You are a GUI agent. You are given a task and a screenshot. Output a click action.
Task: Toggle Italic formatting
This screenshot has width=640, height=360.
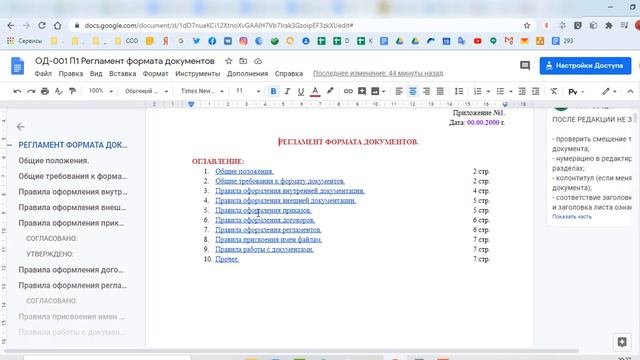click(287, 91)
